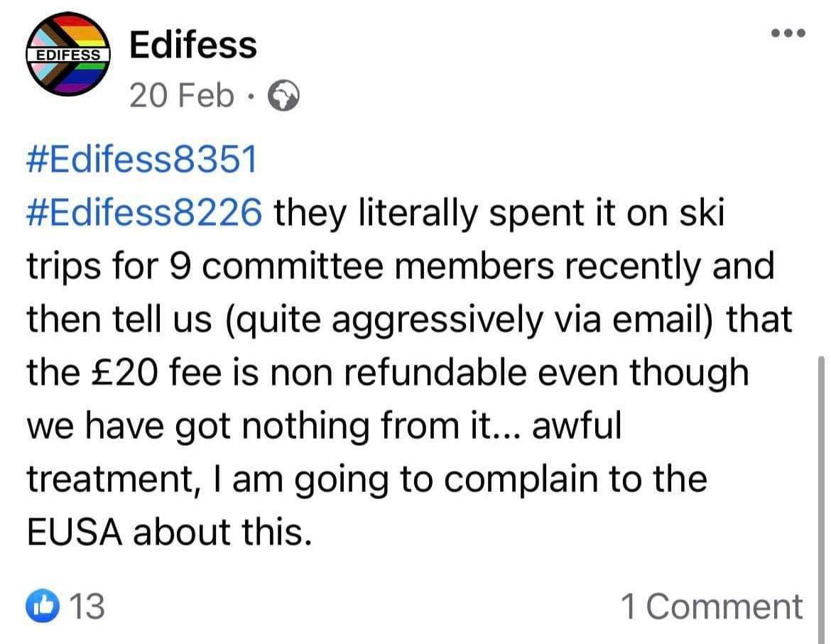The width and height of the screenshot is (831, 644).
Task: Click the text 'EUSA about this.'
Action: (x=169, y=532)
